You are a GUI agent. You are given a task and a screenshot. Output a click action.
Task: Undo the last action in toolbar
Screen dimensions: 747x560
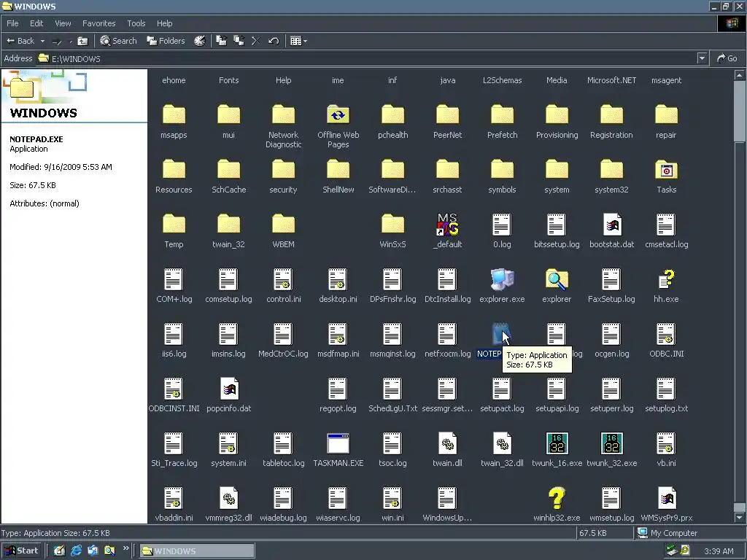[x=274, y=41]
